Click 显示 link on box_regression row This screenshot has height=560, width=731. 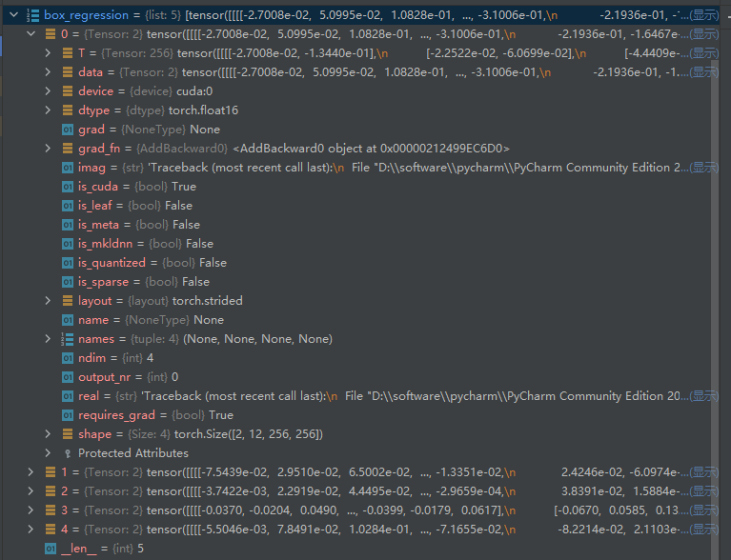(x=704, y=15)
